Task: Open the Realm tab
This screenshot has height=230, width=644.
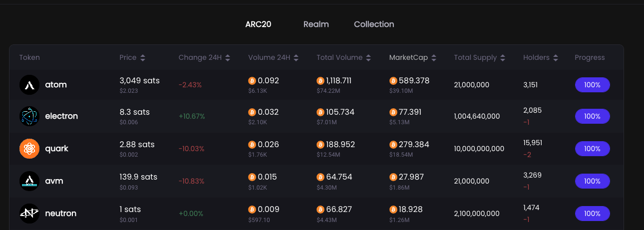Action: tap(316, 24)
